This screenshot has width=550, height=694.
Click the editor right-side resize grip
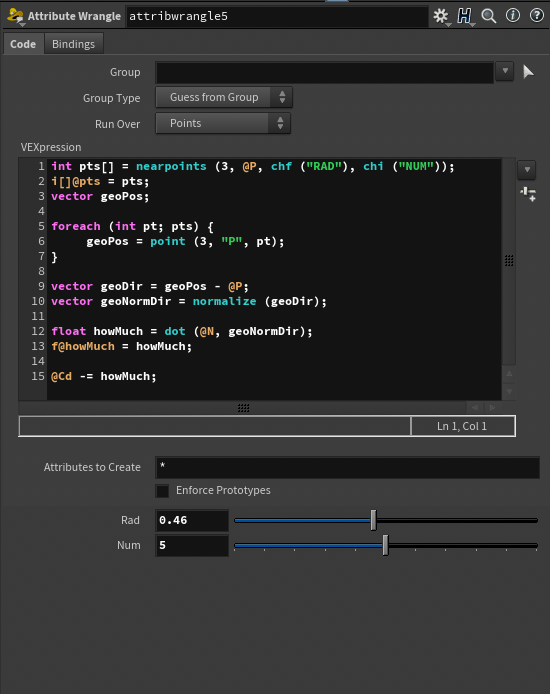[509, 261]
